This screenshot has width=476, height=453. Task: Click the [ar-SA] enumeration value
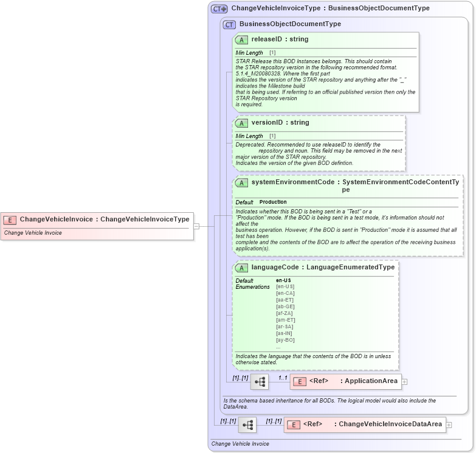click(x=285, y=327)
